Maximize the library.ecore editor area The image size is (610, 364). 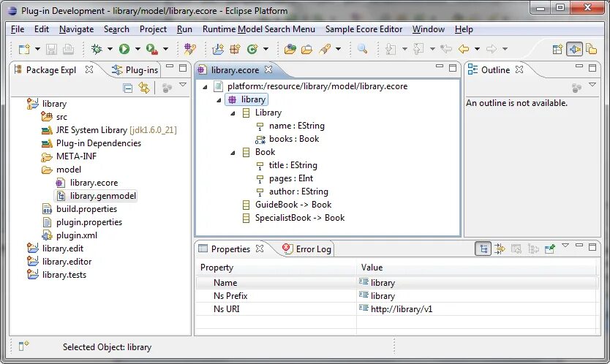pyautogui.click(x=453, y=68)
